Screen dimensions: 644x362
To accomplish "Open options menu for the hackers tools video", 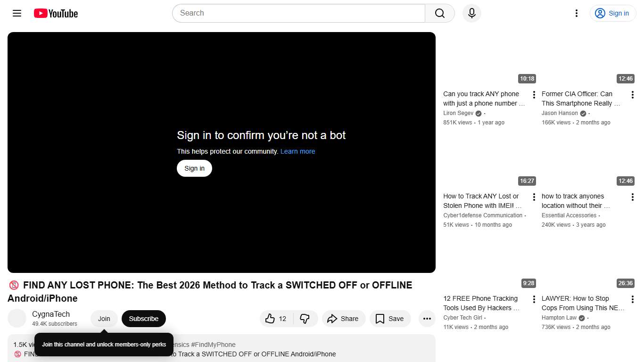I will 534,299.
